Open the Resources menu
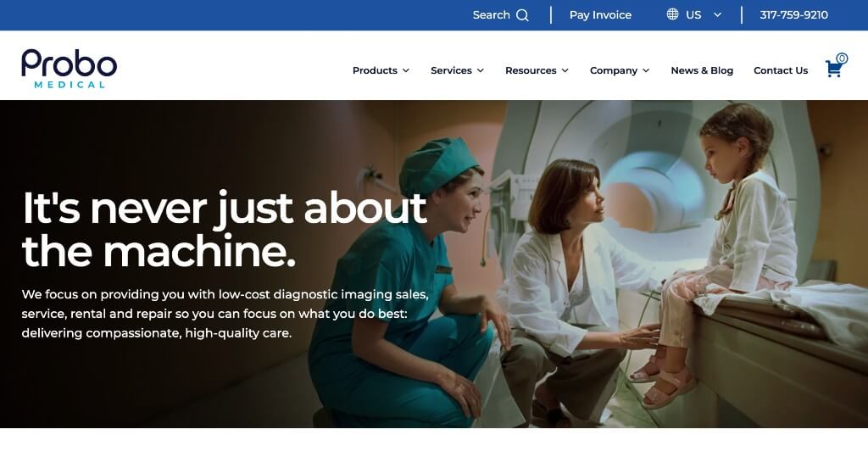 (531, 70)
